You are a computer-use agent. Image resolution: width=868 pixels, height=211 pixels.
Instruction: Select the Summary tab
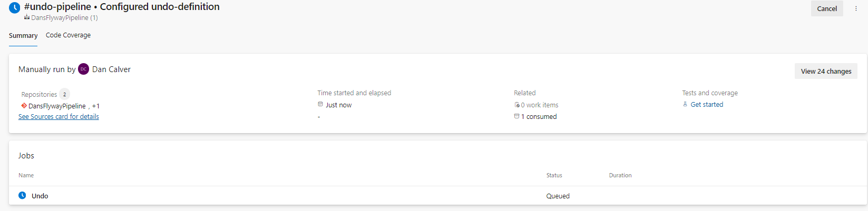[23, 36]
